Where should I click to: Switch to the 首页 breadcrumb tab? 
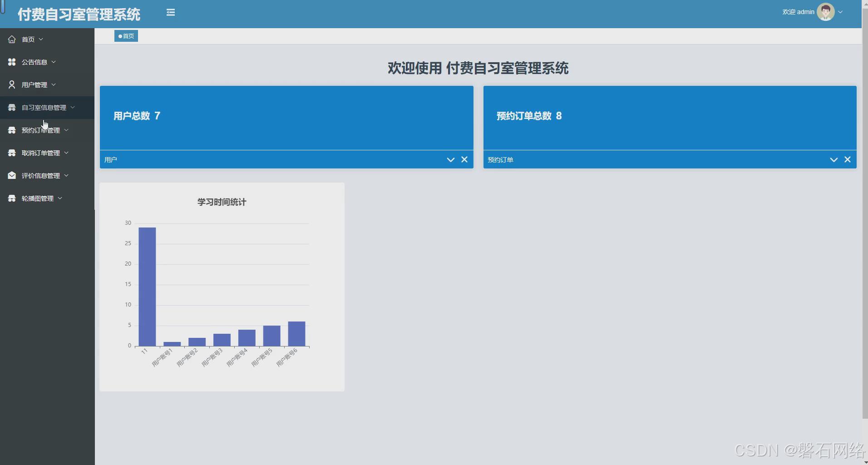click(126, 36)
